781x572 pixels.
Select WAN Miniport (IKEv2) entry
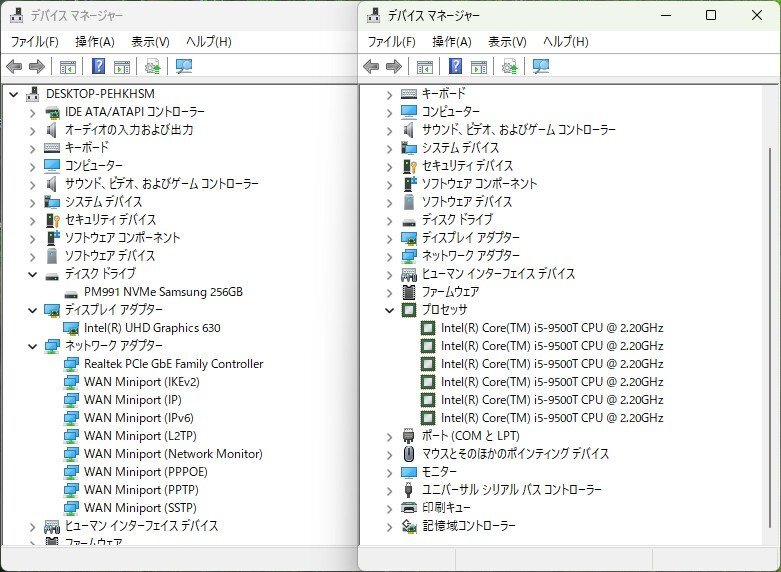pos(142,382)
